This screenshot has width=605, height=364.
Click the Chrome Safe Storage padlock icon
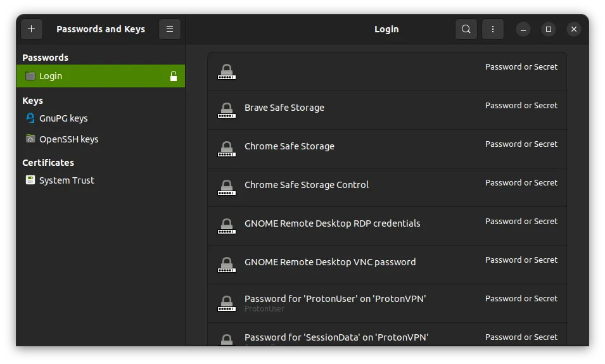pyautogui.click(x=226, y=149)
